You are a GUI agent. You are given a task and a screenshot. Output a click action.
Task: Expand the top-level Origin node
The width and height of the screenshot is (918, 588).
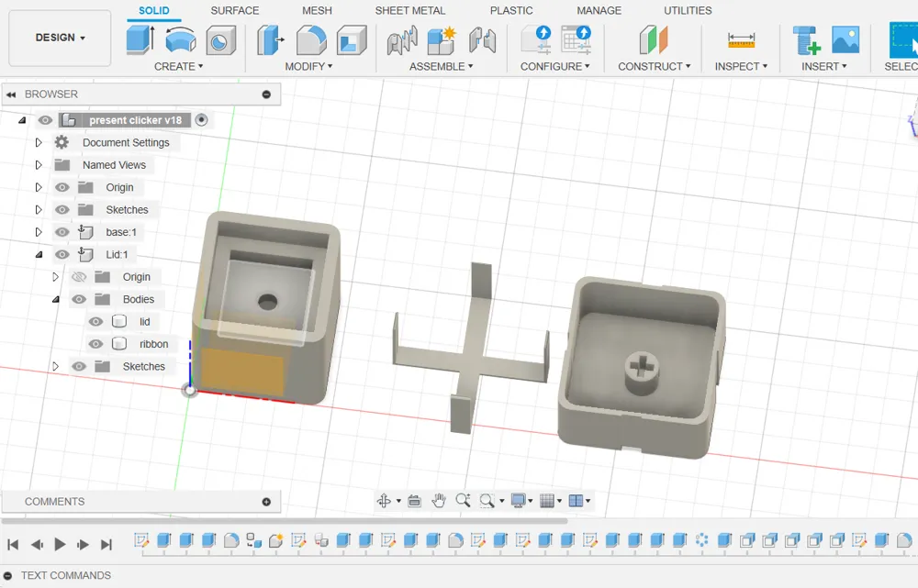[x=39, y=187]
